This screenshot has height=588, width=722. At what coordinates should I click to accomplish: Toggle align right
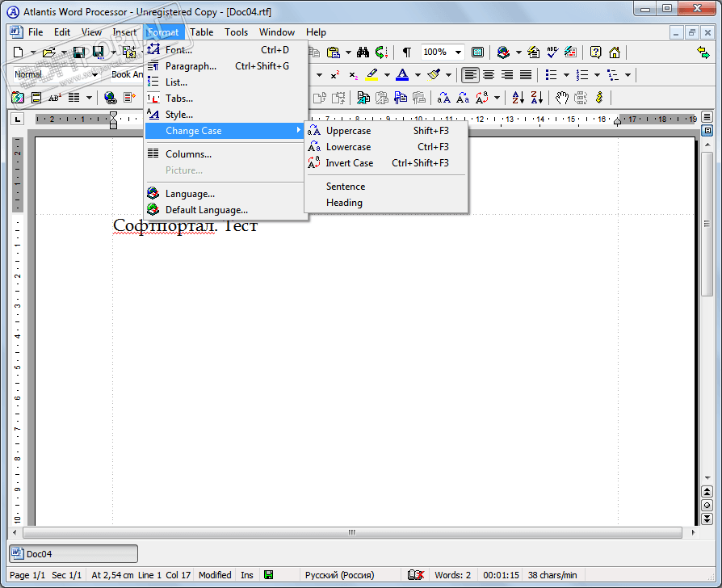pyautogui.click(x=507, y=74)
